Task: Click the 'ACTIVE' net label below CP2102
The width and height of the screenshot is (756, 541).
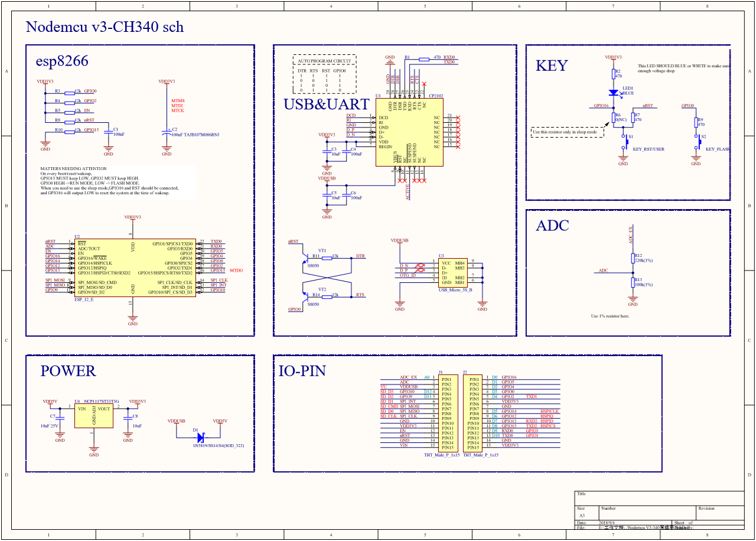Action: (408, 191)
